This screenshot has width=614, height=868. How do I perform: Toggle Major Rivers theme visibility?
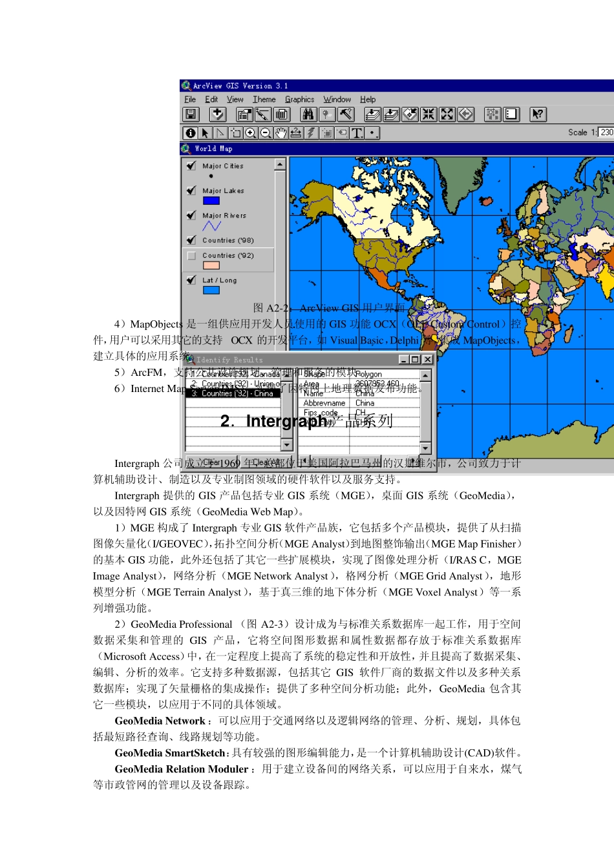point(191,215)
